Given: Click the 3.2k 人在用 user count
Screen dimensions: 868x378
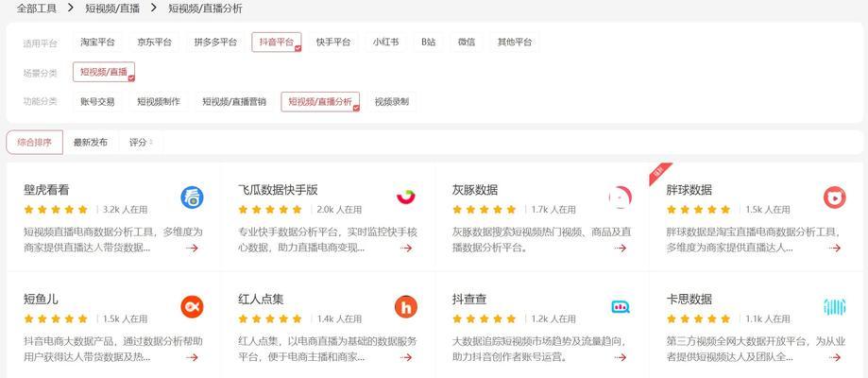Looking at the screenshot, I should [125, 210].
